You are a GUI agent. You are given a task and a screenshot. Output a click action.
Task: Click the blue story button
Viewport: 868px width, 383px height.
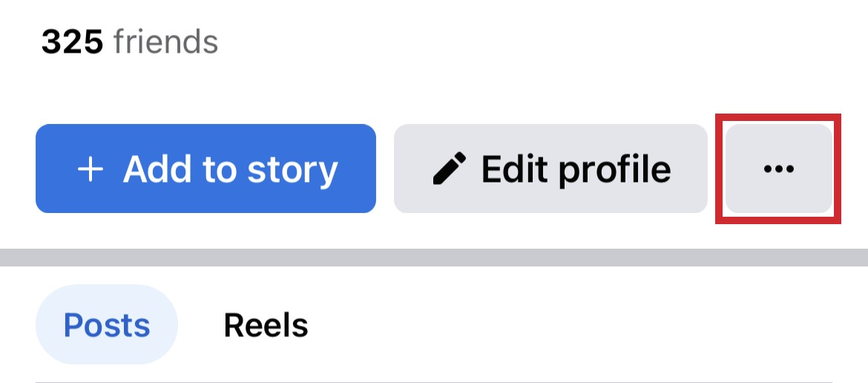(x=206, y=169)
